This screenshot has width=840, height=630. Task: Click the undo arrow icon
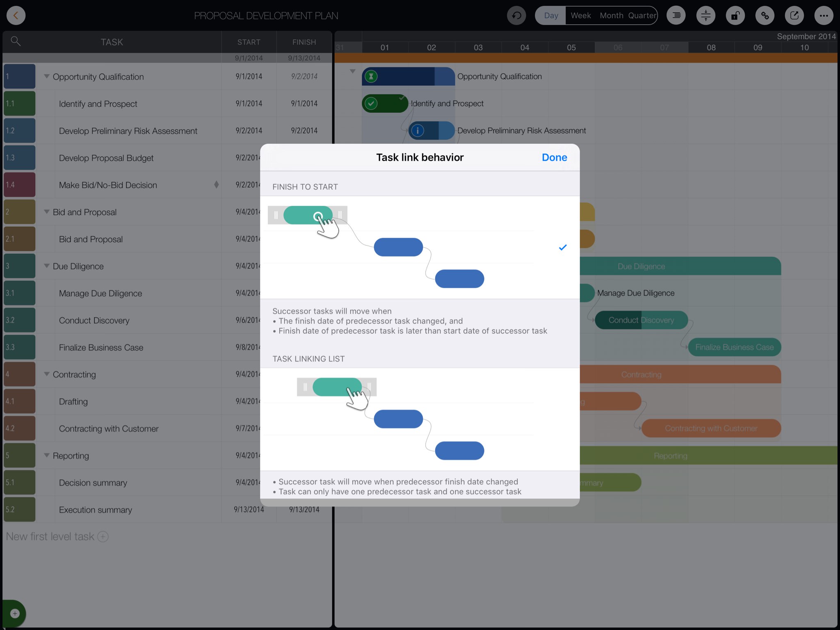tap(516, 16)
